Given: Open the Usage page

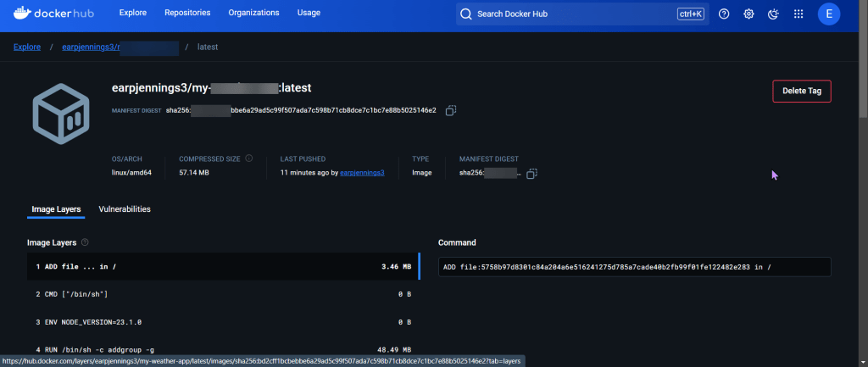Looking at the screenshot, I should pos(309,14).
